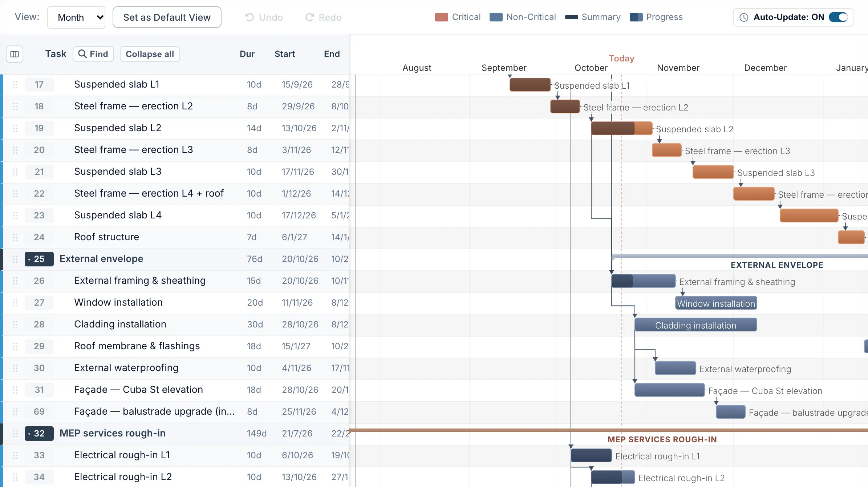The width and height of the screenshot is (868, 487).
Task: Click the Find search button
Action: tap(93, 54)
